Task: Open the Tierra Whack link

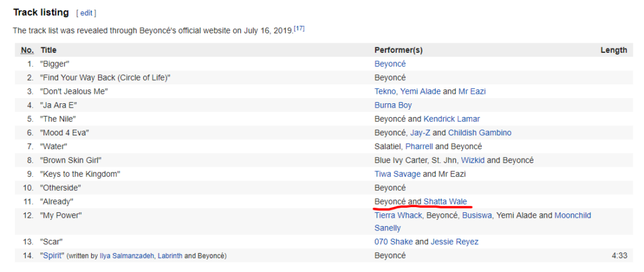Action: 398,215
